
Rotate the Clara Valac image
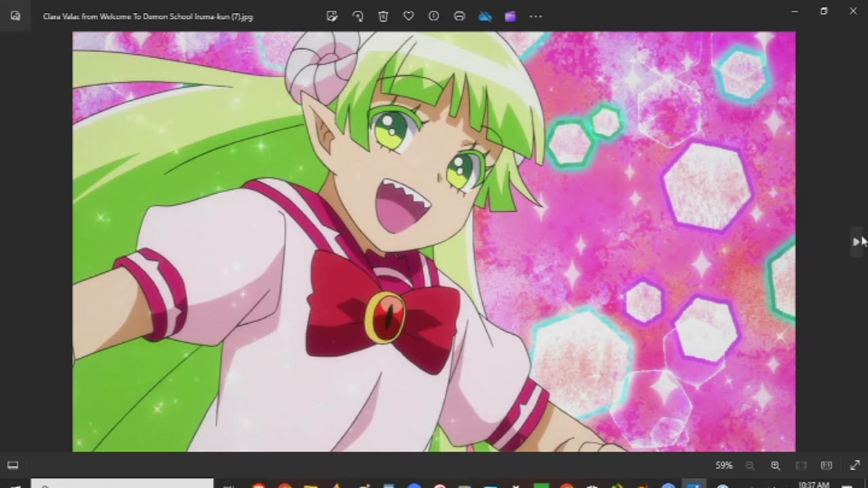click(357, 16)
